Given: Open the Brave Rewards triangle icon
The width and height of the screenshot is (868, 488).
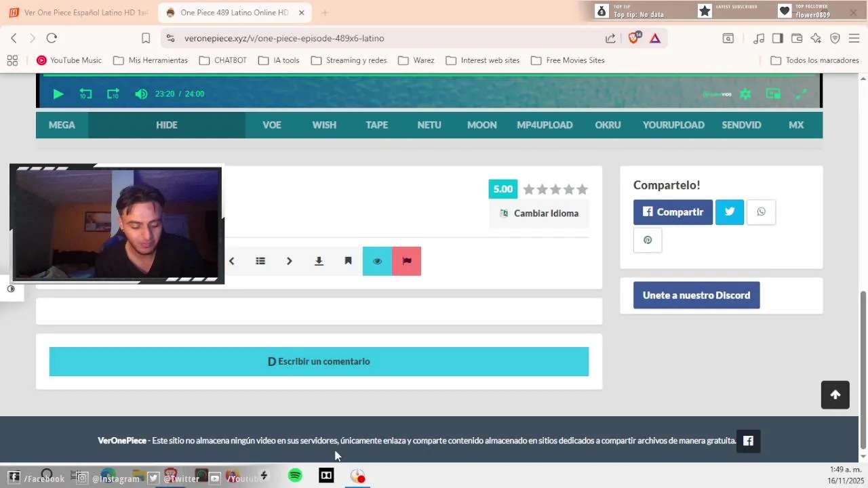Looking at the screenshot, I should [x=655, y=38].
